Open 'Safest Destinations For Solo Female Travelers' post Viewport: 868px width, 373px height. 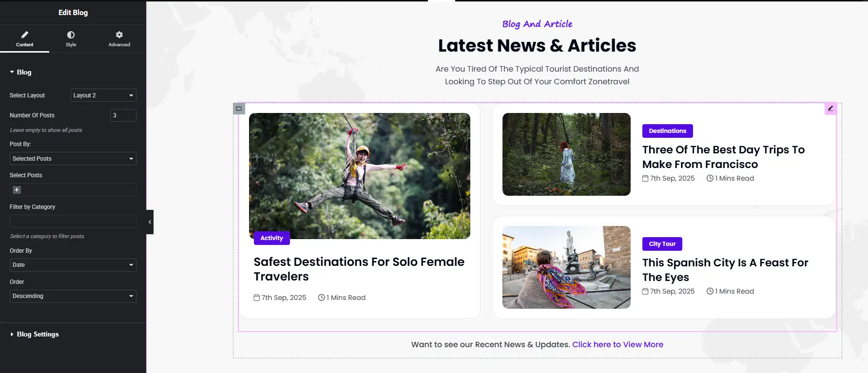(x=359, y=269)
